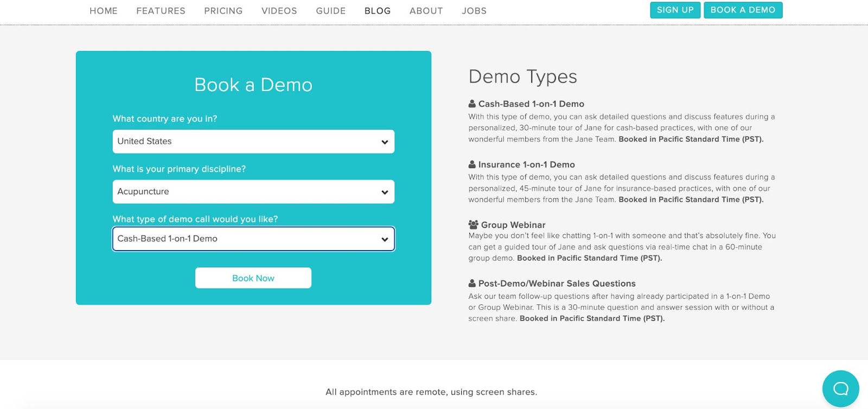Screen dimensions: 868x409
Task: Click the person icon beside Cash-Based 1-on-1 Demo
Action: [x=472, y=104]
